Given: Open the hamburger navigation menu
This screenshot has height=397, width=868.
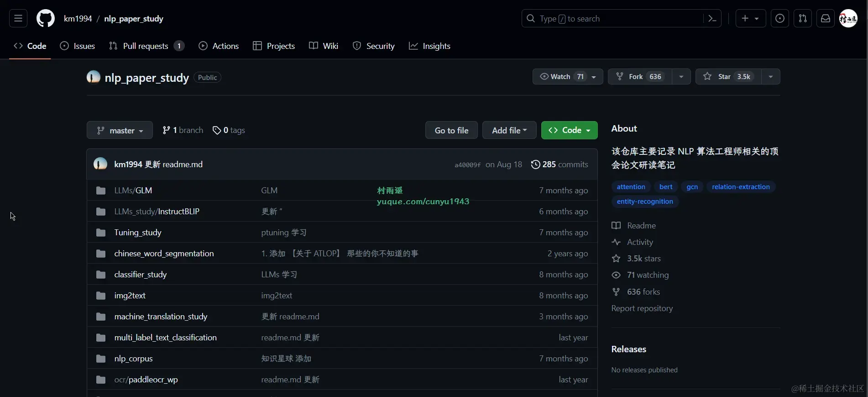Looking at the screenshot, I should coord(18,19).
